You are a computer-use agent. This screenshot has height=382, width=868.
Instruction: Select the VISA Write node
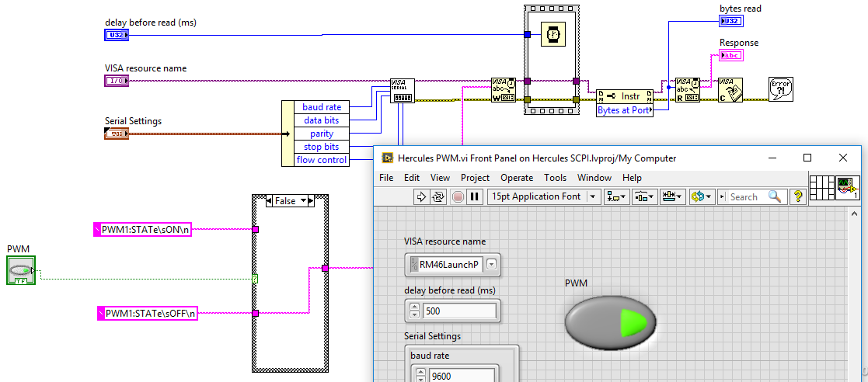503,89
